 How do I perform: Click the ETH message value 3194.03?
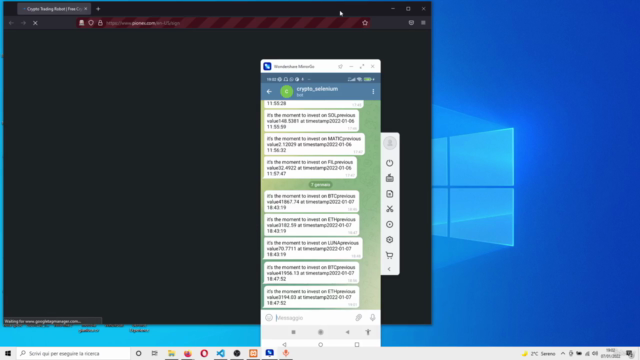pyautogui.click(x=311, y=297)
